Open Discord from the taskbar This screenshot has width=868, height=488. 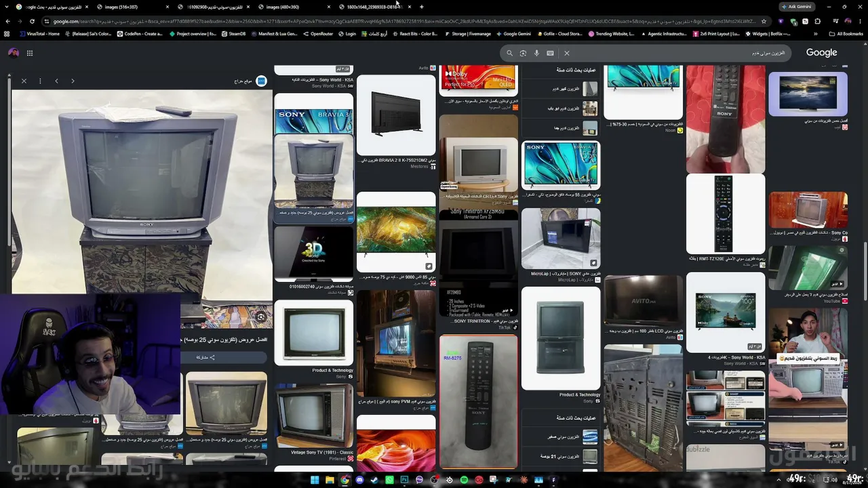[359, 480]
